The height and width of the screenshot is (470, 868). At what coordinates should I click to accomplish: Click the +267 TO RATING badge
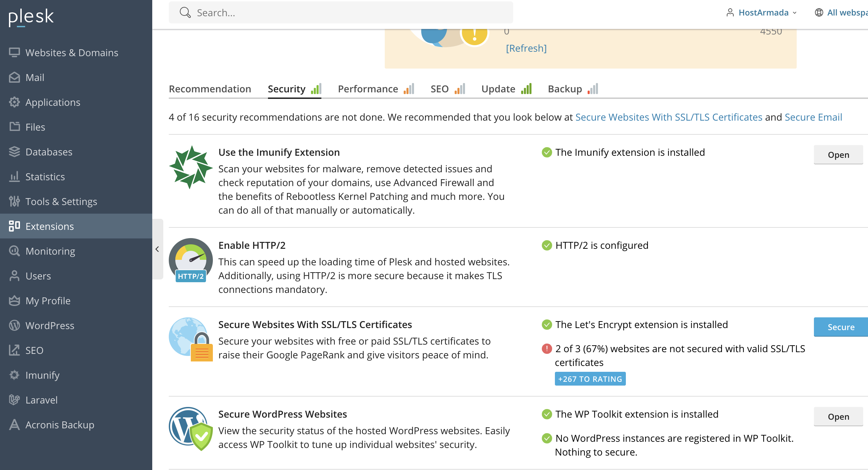coord(590,379)
